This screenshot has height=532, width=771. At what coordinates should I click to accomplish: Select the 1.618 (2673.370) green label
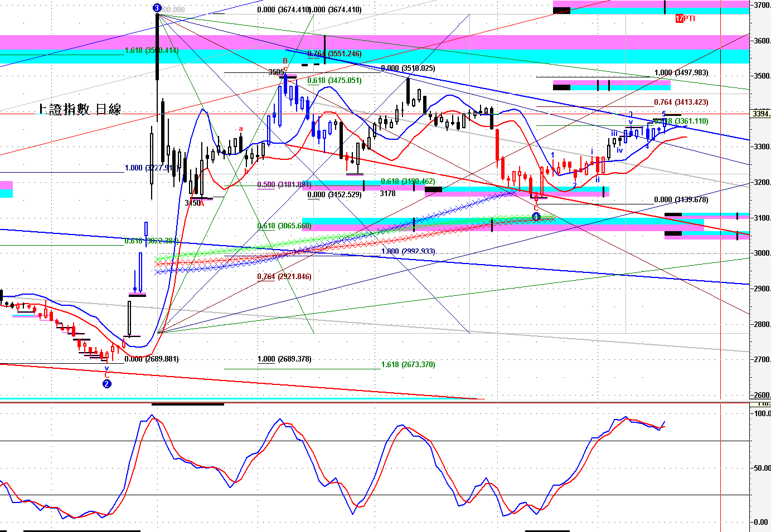pyautogui.click(x=408, y=364)
